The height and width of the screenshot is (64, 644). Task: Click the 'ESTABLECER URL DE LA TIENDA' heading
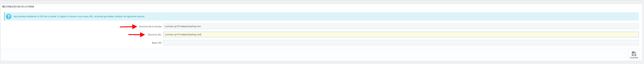[20, 7]
